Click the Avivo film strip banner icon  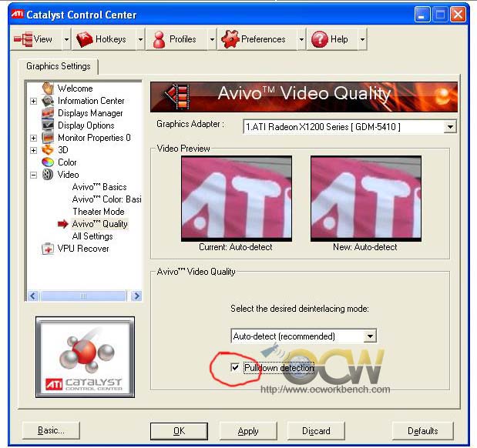point(177,97)
